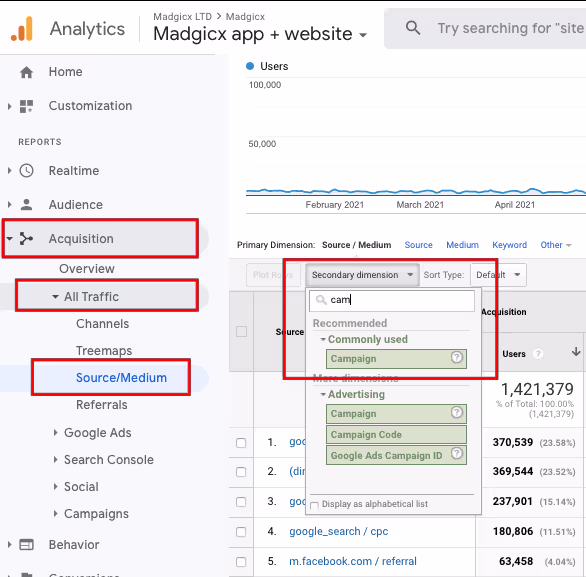
Task: Click the Acquisition branching arrows icon
Action: point(26,238)
